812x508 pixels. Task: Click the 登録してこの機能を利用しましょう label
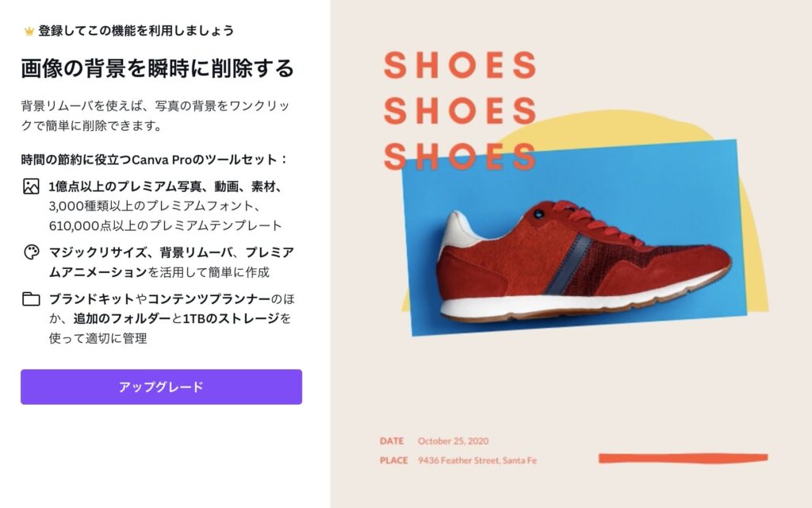pyautogui.click(x=136, y=31)
